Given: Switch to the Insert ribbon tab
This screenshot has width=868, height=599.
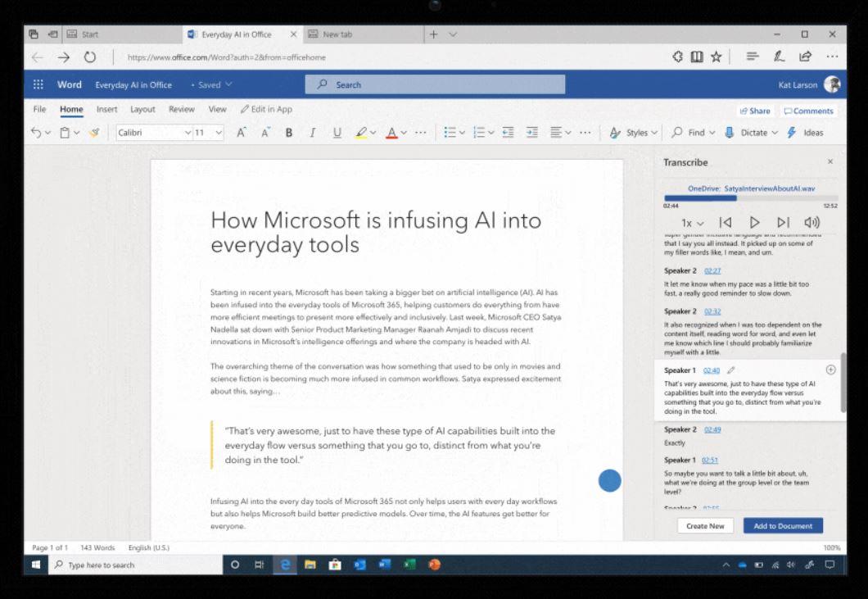Looking at the screenshot, I should 106,109.
